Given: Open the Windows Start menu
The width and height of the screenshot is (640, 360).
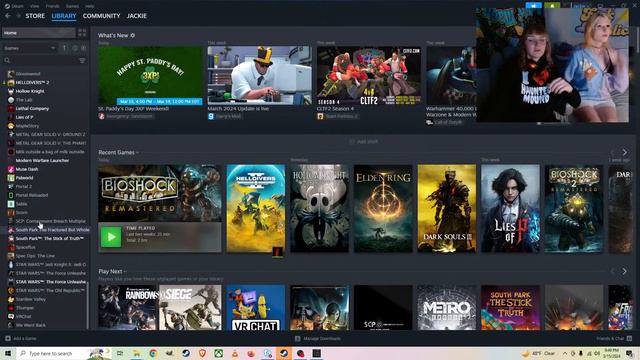Looking at the screenshot, I should click(8, 353).
